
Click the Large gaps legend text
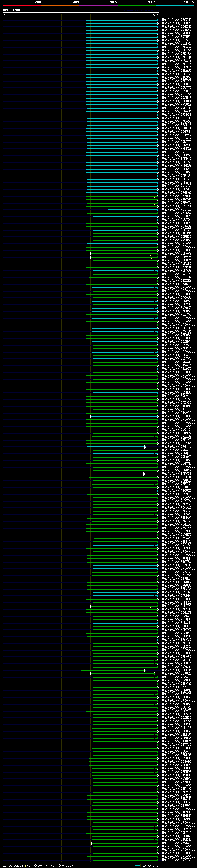(38, 865)
